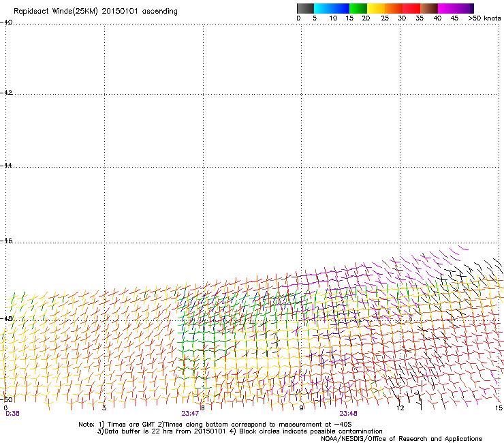
Task: Click the '45' label under the color bar
Action: [454, 18]
